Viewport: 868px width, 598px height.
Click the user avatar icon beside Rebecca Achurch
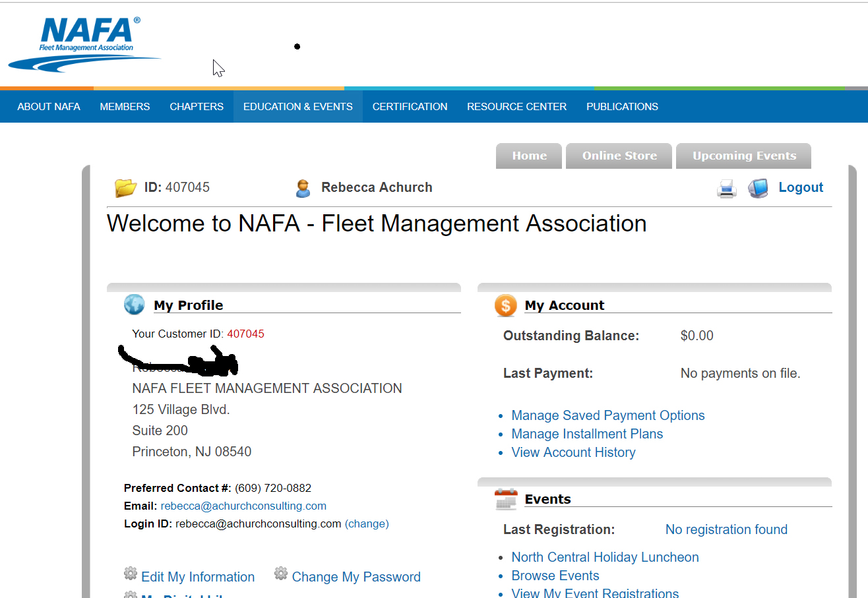303,189
